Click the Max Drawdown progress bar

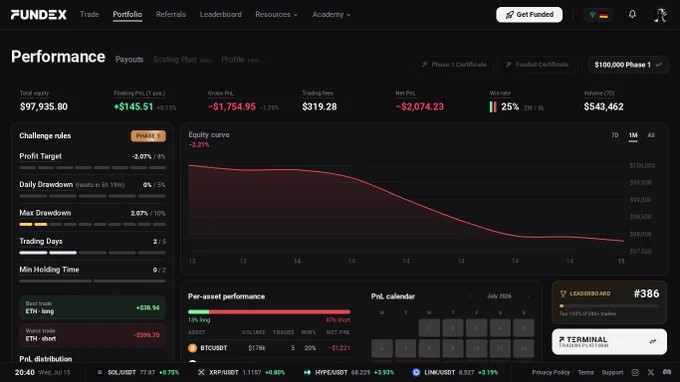(92, 225)
